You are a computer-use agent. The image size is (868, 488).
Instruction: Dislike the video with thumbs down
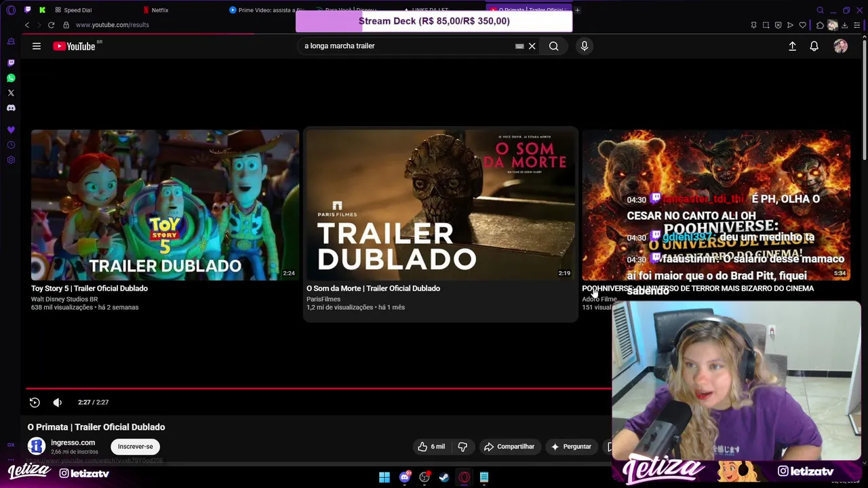(x=462, y=447)
